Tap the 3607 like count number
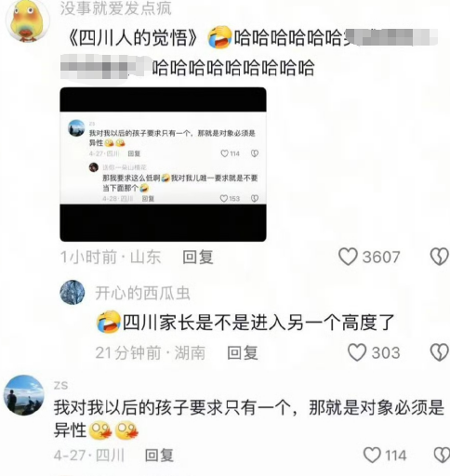This screenshot has width=450, height=476. pos(381,258)
